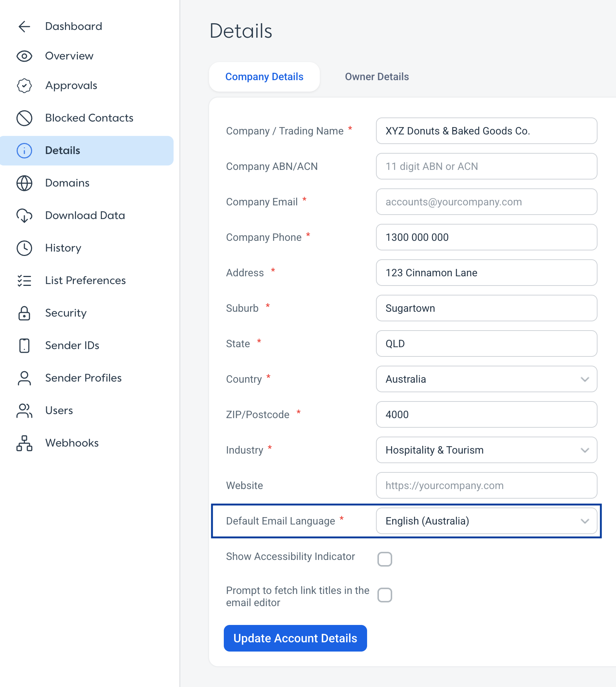Click the ZIP/Postcode field showing 4000
The height and width of the screenshot is (687, 616).
(486, 414)
